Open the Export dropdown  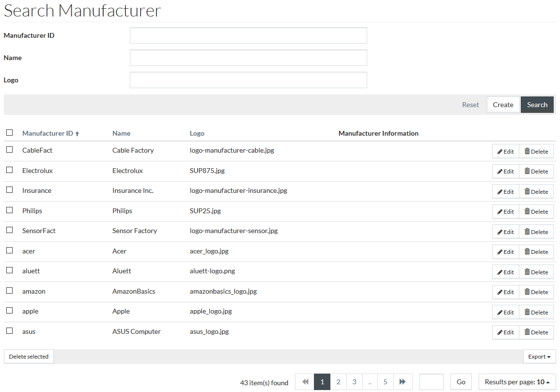pos(539,357)
